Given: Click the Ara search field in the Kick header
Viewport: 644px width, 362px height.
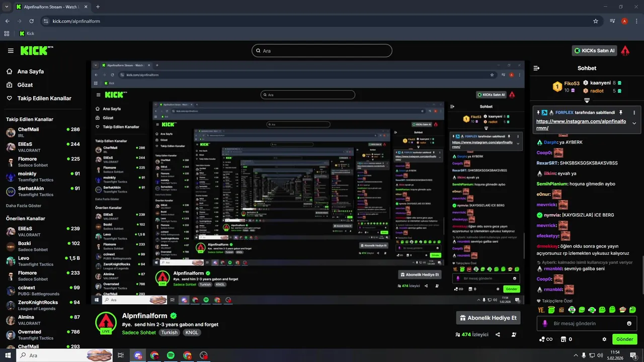Looking at the screenshot, I should (322, 51).
